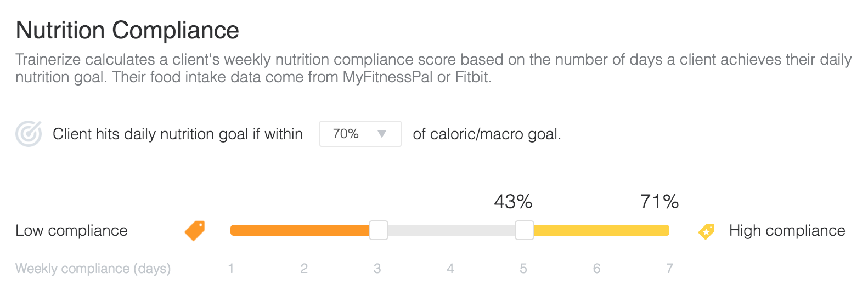
Task: Click the dropdown arrow next to 70%
Action: click(382, 134)
